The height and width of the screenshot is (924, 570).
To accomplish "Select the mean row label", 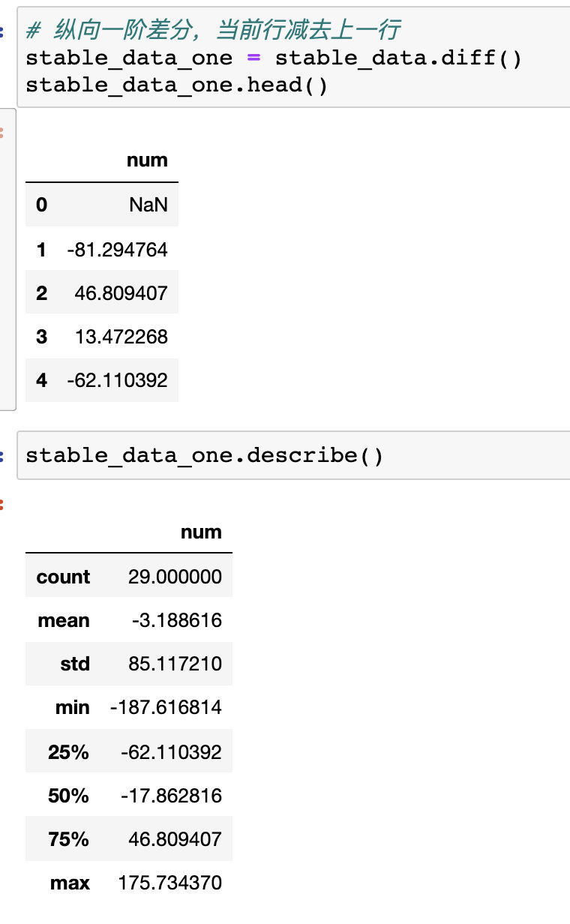I will pos(64,620).
